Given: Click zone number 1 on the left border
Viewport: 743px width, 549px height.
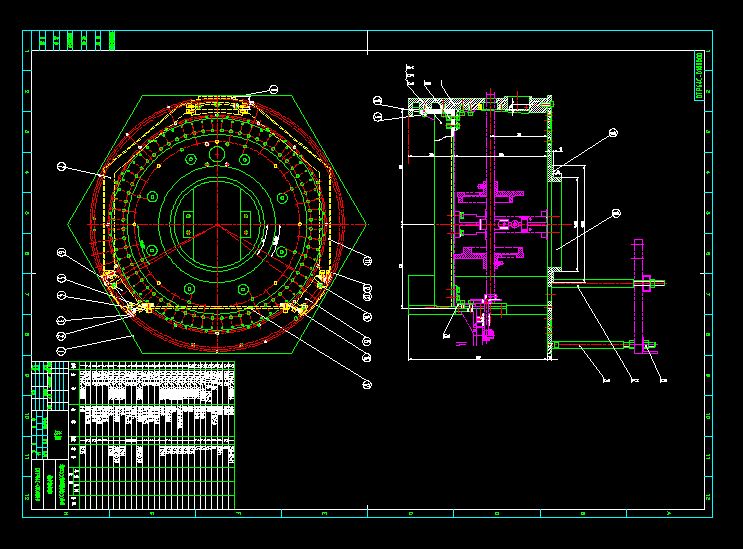Looking at the screenshot, I should (x=27, y=51).
